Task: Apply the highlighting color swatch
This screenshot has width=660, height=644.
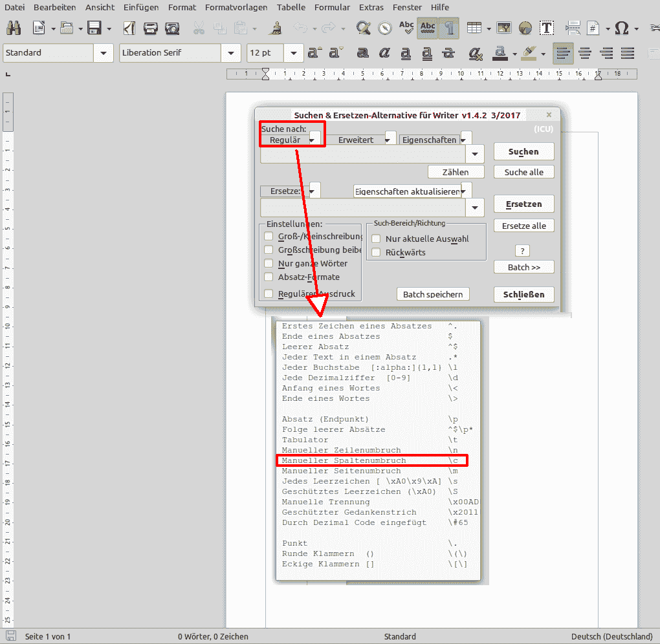Action: click(x=529, y=53)
